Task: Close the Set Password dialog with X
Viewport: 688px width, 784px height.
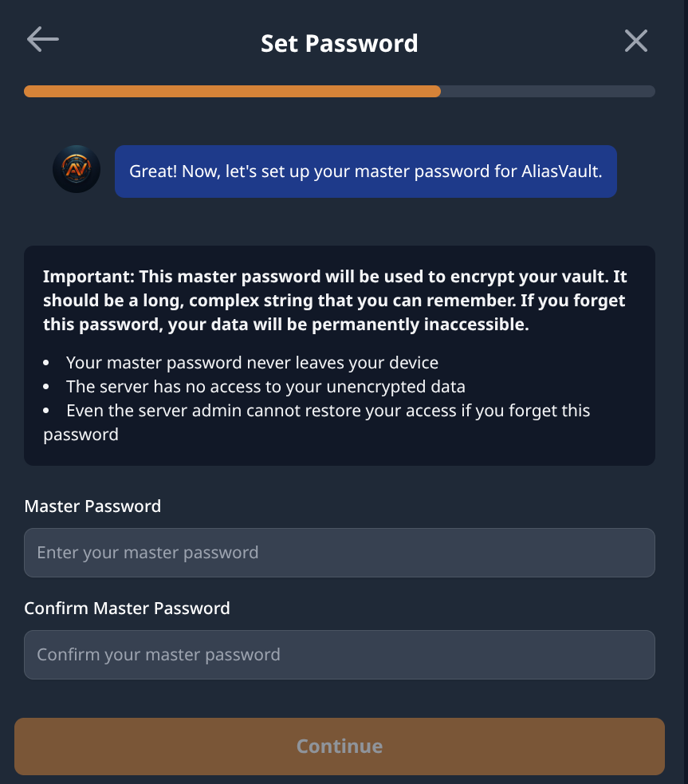Action: click(x=635, y=41)
